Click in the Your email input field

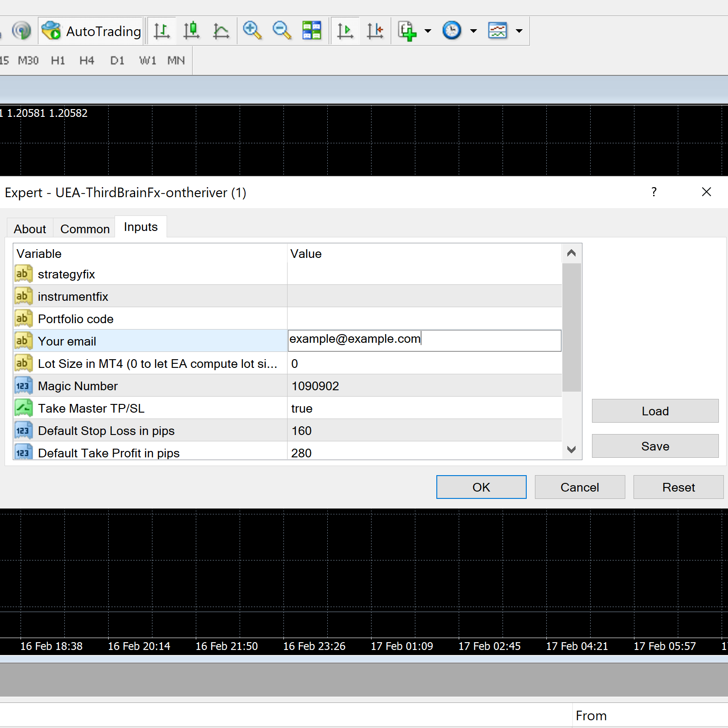(424, 340)
